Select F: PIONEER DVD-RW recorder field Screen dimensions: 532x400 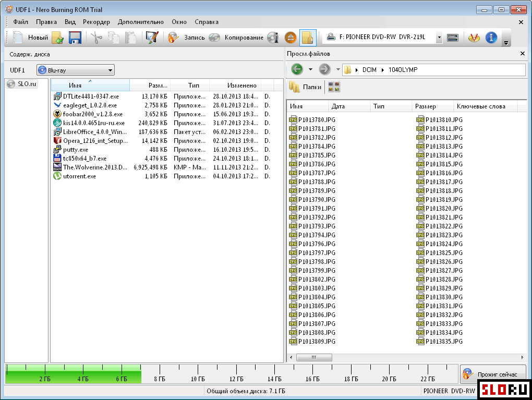tap(382, 37)
